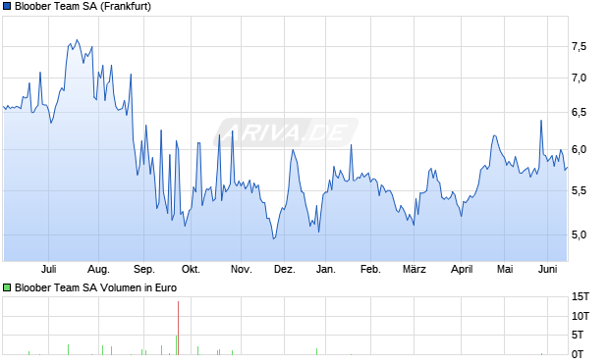Select the 'Feb.' month label
The image size is (609, 364).
coord(370,269)
